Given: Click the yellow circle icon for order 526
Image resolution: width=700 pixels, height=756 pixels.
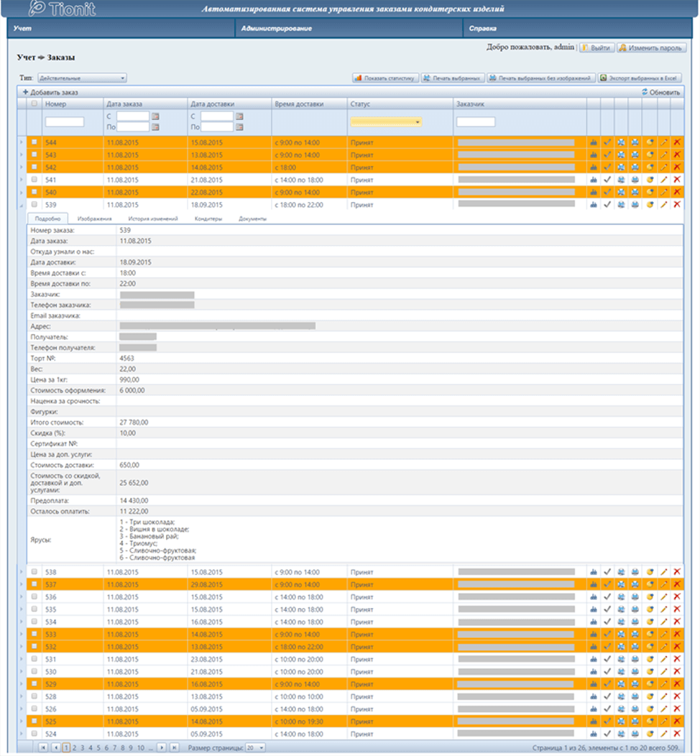Looking at the screenshot, I should coord(650,709).
